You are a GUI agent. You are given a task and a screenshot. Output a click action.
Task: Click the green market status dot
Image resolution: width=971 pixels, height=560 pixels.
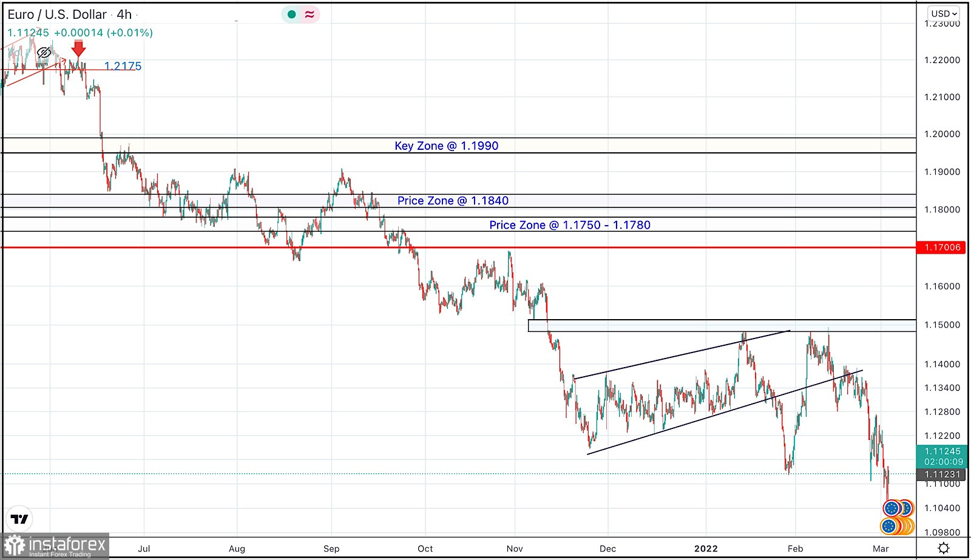(x=292, y=15)
